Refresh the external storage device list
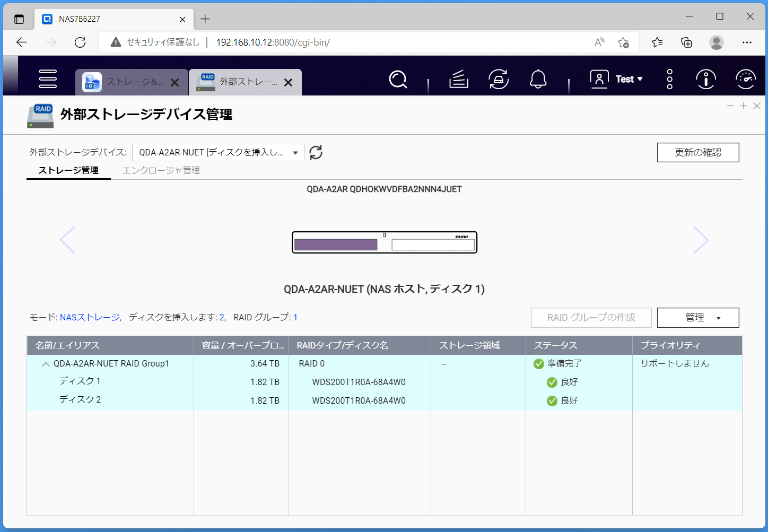This screenshot has height=532, width=768. tap(316, 152)
